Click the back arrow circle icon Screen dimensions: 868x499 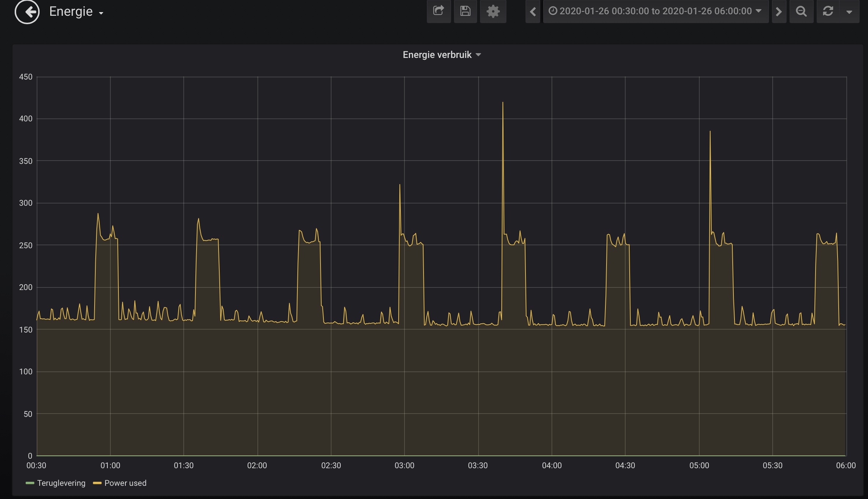tap(27, 12)
